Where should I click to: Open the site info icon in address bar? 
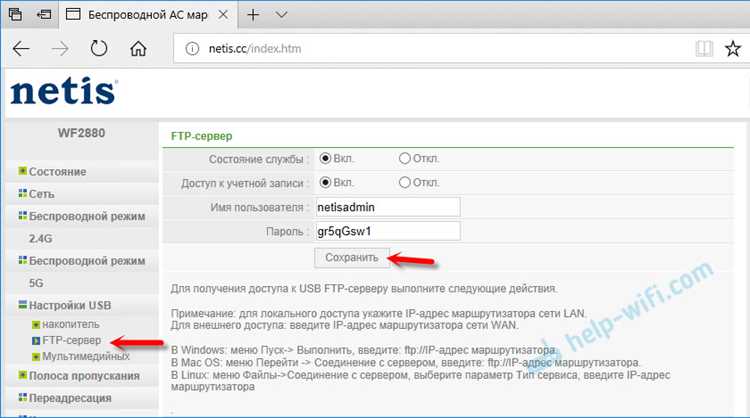click(x=192, y=49)
